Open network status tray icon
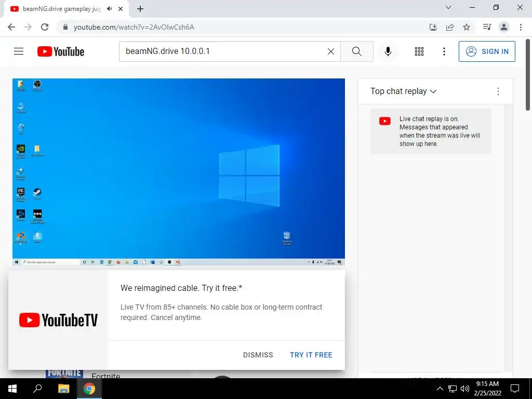This screenshot has width=532, height=399. click(x=453, y=389)
